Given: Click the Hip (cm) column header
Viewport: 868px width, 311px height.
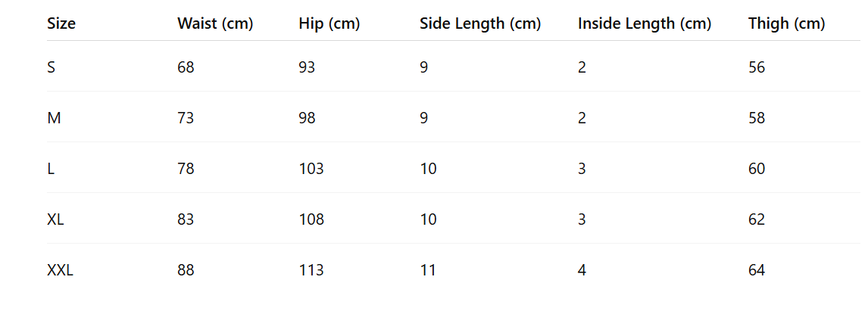Looking at the screenshot, I should (329, 23).
